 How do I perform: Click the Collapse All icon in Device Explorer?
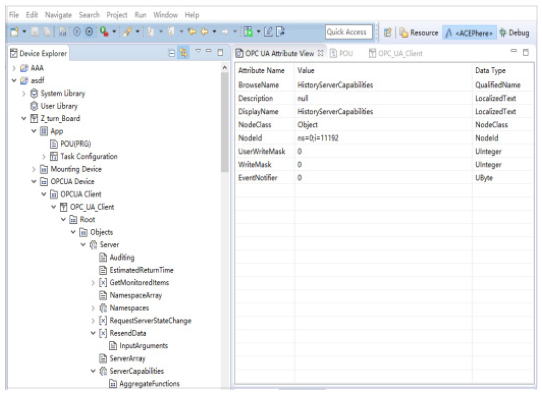coord(171,53)
